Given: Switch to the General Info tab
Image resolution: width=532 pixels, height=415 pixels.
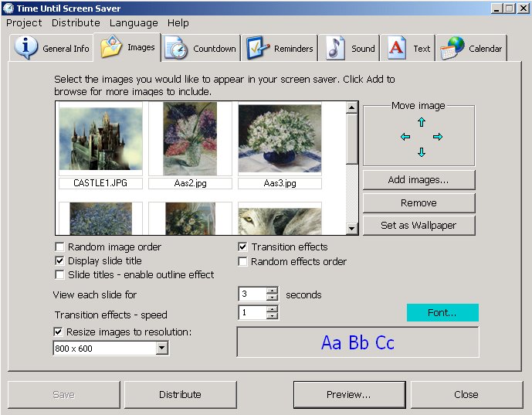Looking at the screenshot, I should click(51, 48).
